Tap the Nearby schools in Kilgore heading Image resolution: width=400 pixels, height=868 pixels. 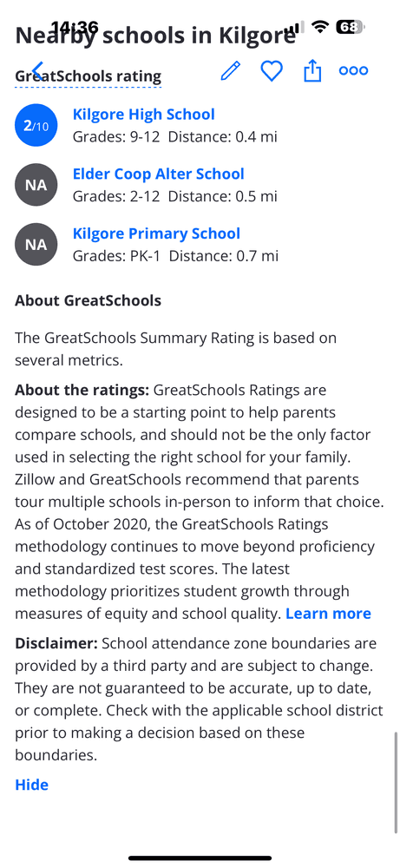pos(155,36)
